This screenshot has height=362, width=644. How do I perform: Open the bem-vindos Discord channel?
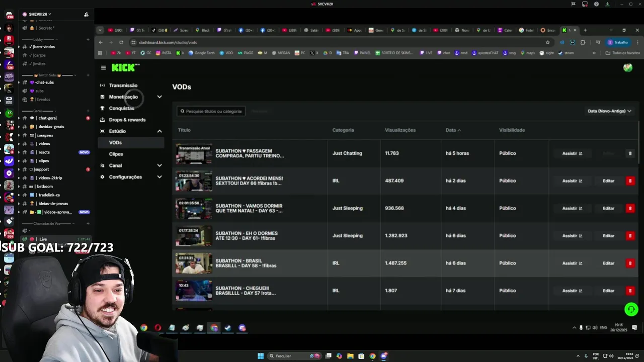pyautogui.click(x=54, y=47)
